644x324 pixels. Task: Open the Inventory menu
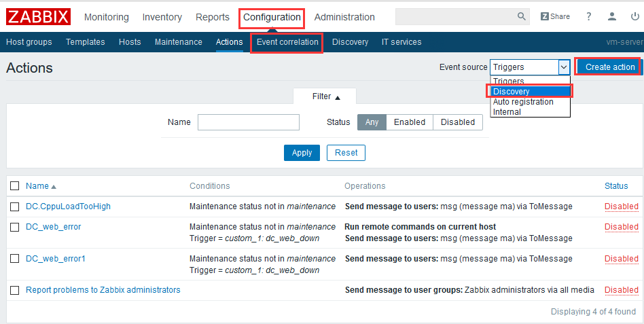pyautogui.click(x=162, y=17)
